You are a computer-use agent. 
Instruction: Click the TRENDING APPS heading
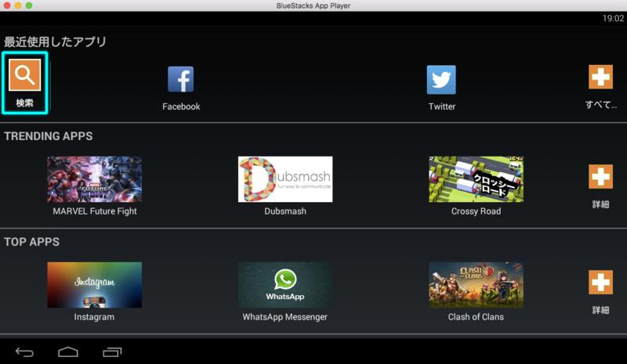coord(49,136)
